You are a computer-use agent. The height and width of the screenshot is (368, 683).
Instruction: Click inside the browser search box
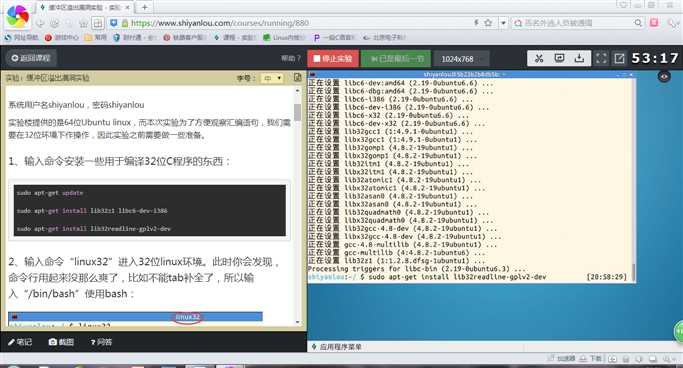[577, 23]
